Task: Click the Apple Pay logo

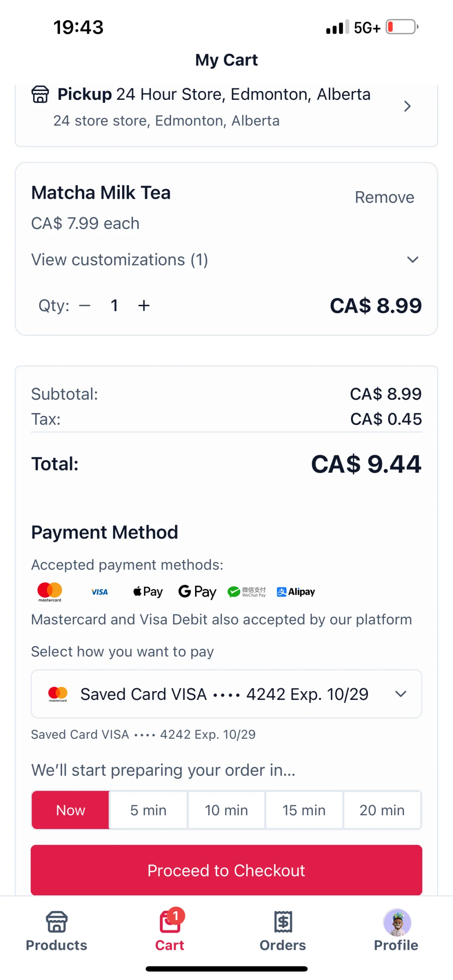Action: (148, 592)
